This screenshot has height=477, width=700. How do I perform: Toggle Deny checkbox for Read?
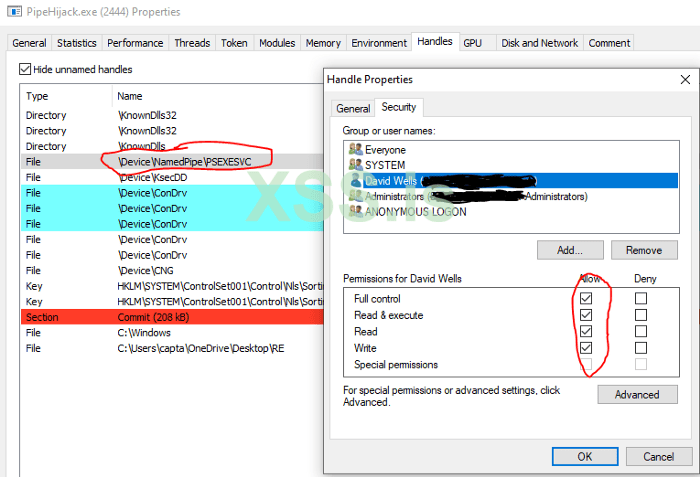click(x=641, y=331)
